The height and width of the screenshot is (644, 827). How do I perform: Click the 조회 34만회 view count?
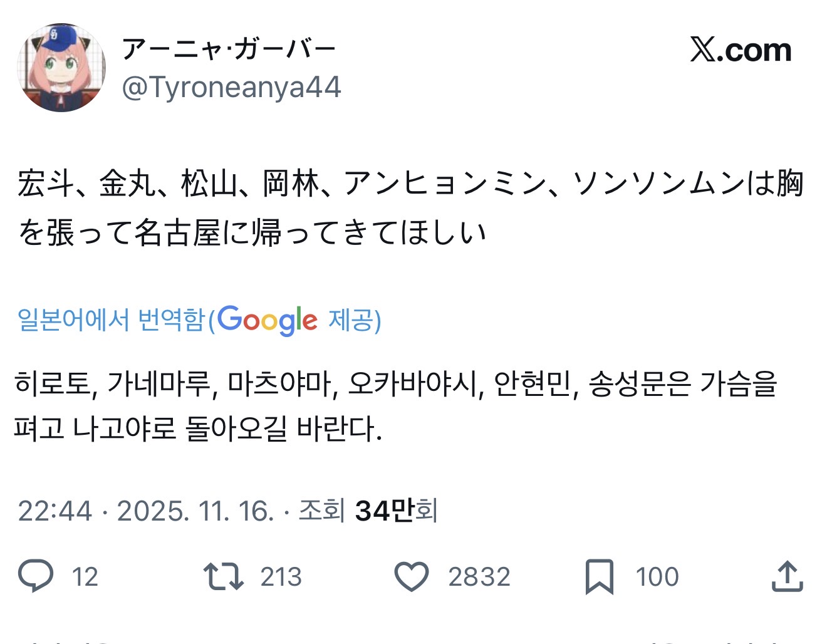tap(368, 511)
